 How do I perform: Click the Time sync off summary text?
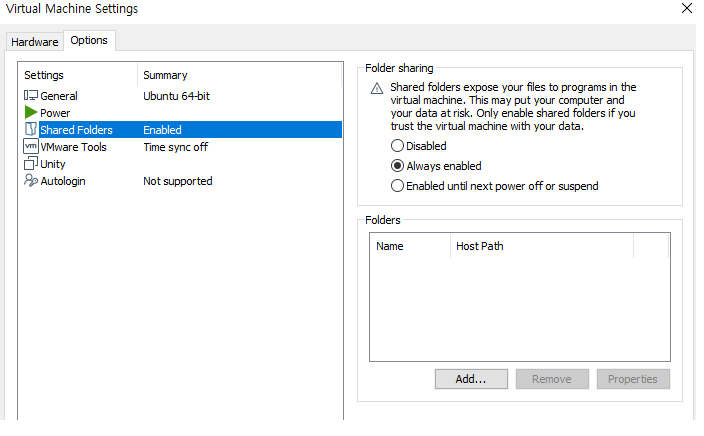pyautogui.click(x=176, y=147)
